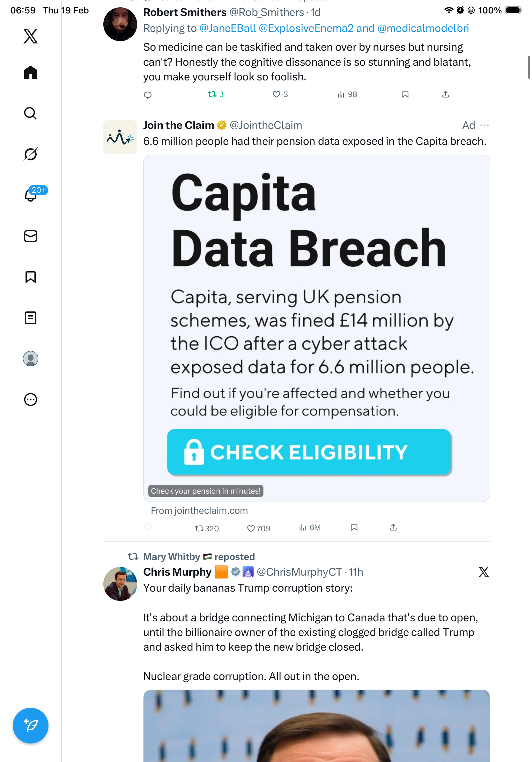The image size is (532, 762).
Task: Open the @JaneEBall mention link
Action: point(227,28)
